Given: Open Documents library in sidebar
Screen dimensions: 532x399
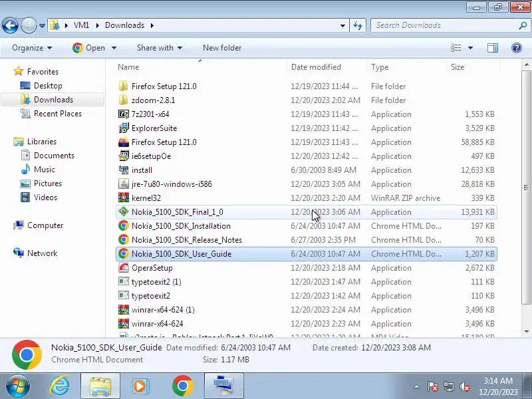Looking at the screenshot, I should 47,156.
